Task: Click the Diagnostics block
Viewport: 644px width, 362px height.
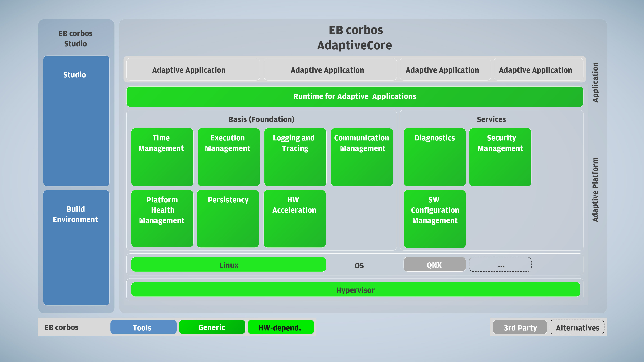Action: coord(434,157)
